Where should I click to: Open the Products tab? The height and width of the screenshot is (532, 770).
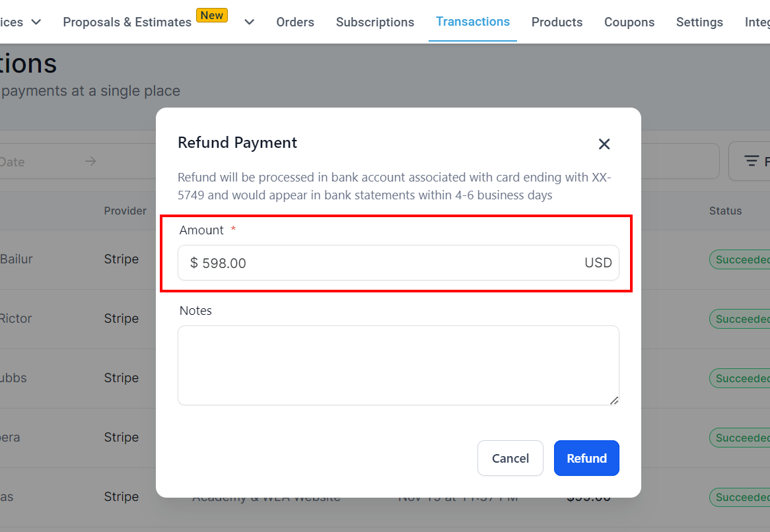click(x=557, y=22)
